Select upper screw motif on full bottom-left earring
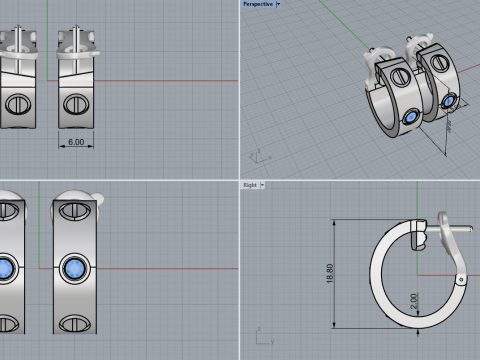The width and height of the screenshot is (480, 360). point(74,210)
